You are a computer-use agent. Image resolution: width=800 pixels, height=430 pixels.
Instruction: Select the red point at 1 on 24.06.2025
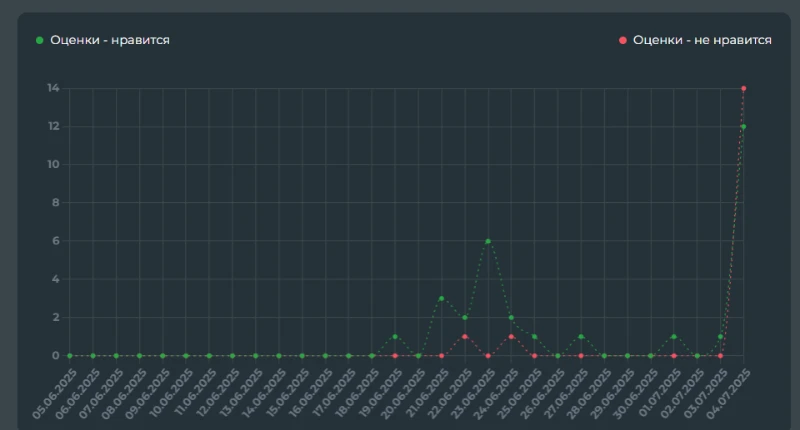[511, 337]
